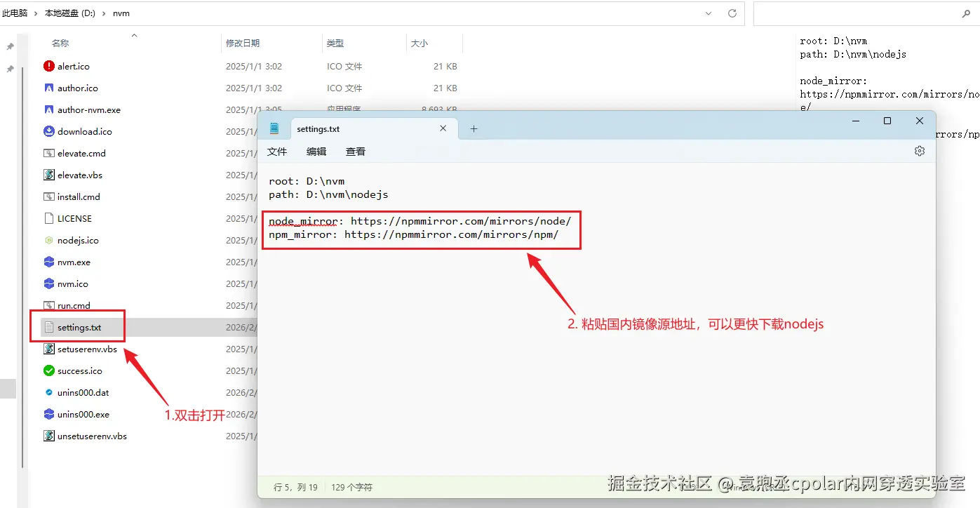Select the nvm.exe file name
The height and width of the screenshot is (508, 980).
coord(74,262)
